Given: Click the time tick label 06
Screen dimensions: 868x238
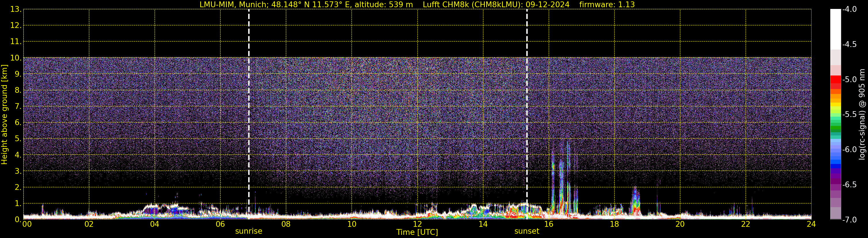Looking at the screenshot, I should (x=220, y=224).
